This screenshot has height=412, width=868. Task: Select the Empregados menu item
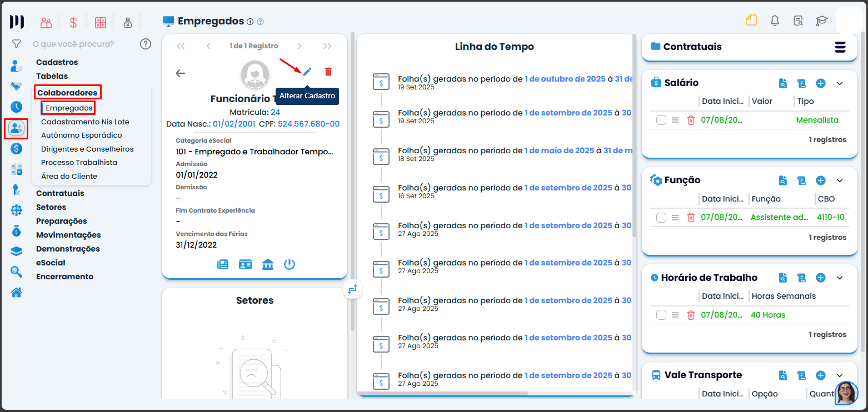[69, 108]
